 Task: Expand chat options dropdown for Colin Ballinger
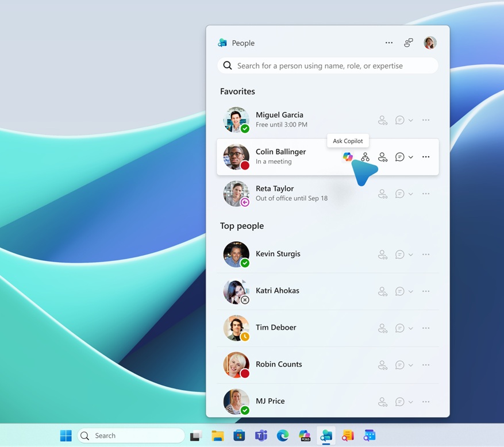(411, 157)
